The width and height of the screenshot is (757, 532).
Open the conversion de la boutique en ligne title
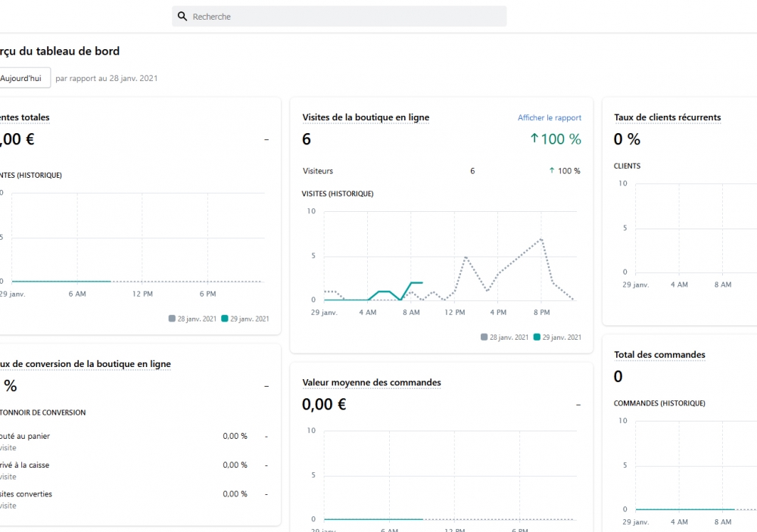pos(87,364)
